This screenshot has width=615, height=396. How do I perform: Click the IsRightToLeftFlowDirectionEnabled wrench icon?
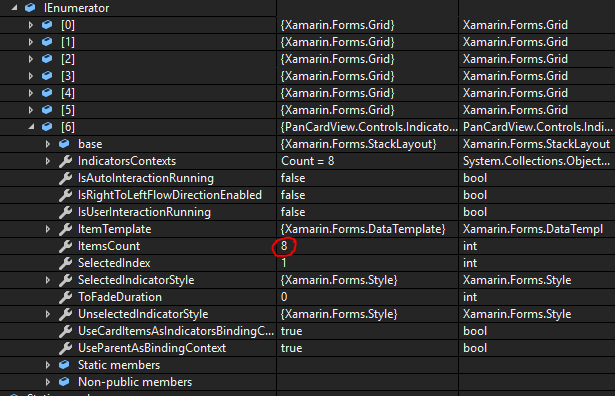point(66,195)
